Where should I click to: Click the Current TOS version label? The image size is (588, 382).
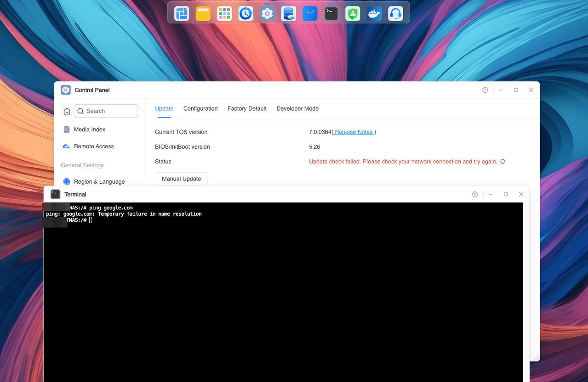click(181, 132)
